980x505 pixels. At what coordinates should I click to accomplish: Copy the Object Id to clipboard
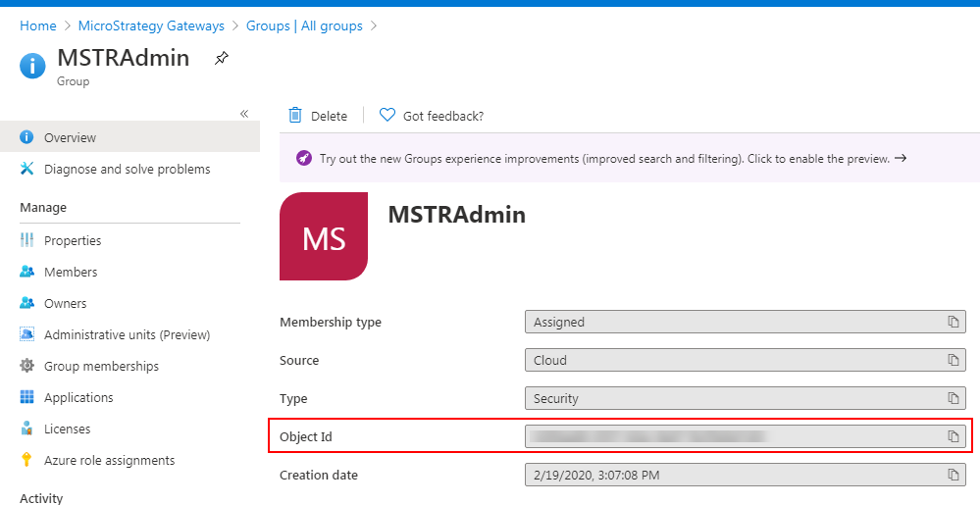pyautogui.click(x=953, y=436)
